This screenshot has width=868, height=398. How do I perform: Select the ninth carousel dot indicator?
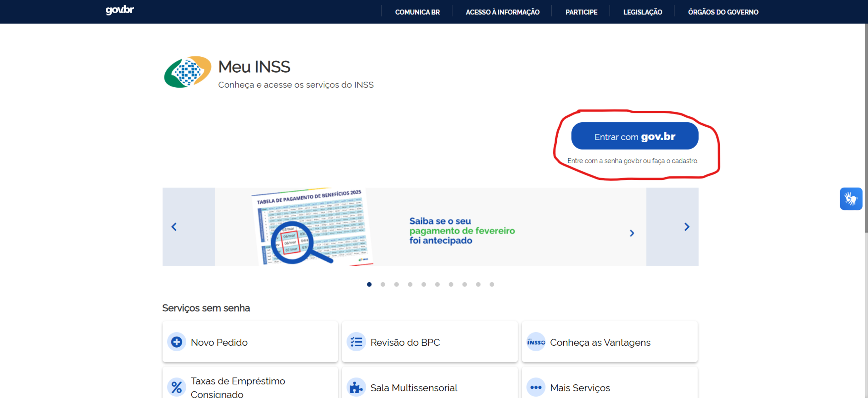point(478,285)
